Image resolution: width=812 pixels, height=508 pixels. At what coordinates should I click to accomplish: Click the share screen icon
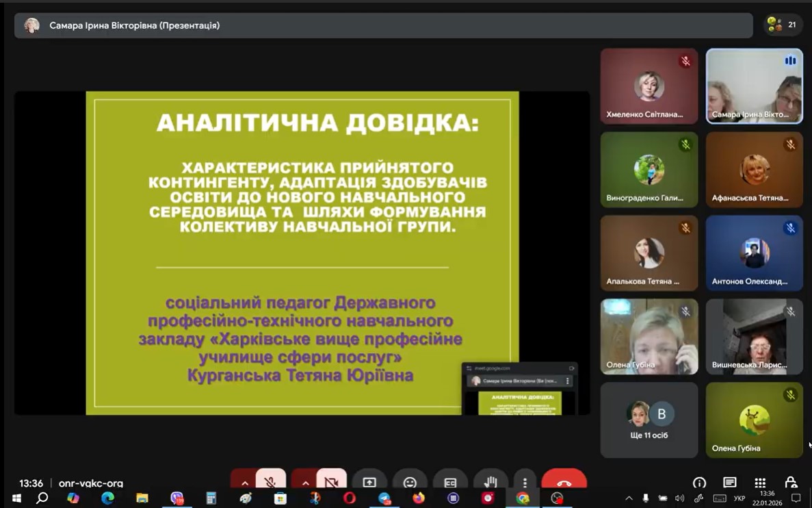pyautogui.click(x=369, y=482)
